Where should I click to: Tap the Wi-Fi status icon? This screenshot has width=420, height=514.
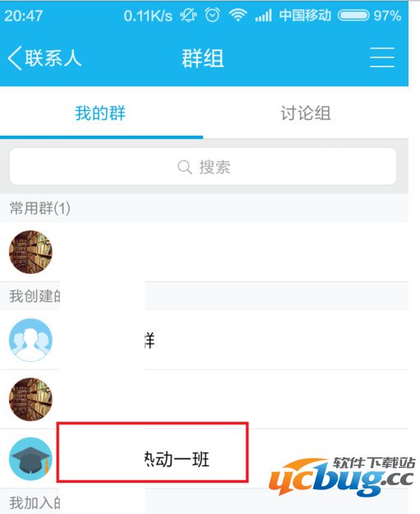pyautogui.click(x=238, y=15)
